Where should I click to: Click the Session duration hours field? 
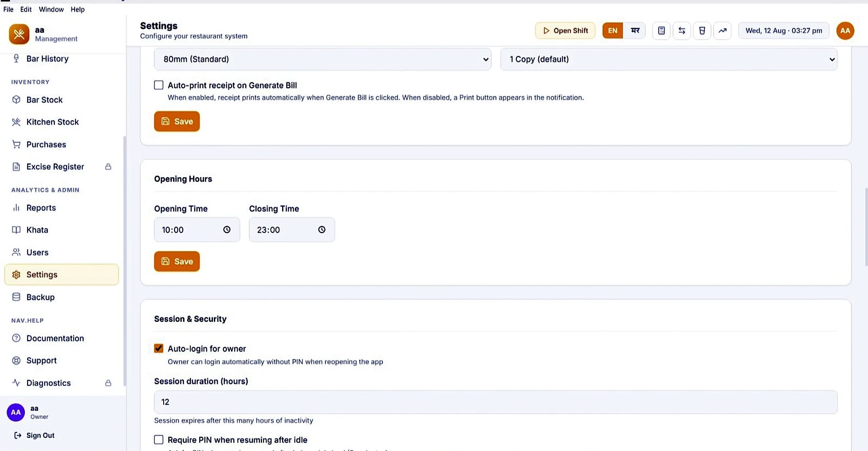point(495,402)
